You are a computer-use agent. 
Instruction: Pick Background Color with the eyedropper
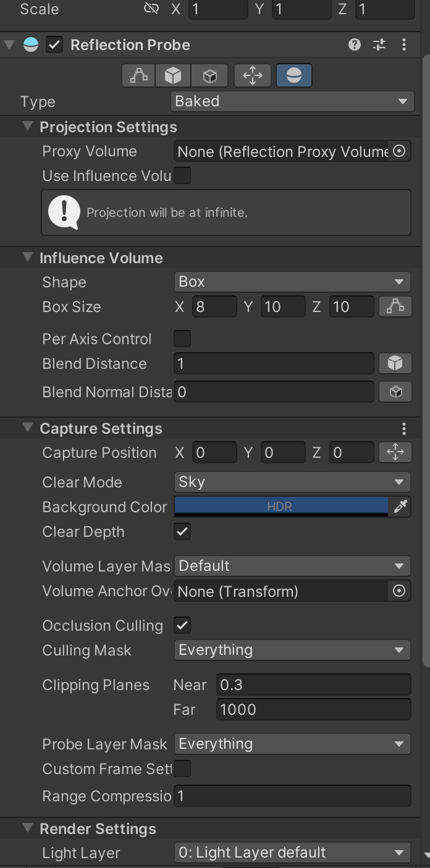tap(400, 507)
